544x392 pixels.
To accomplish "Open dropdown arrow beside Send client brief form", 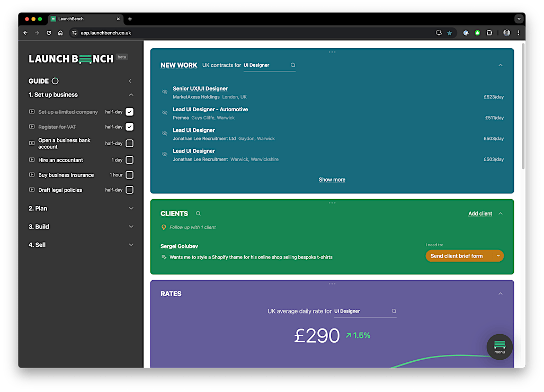I will (498, 256).
